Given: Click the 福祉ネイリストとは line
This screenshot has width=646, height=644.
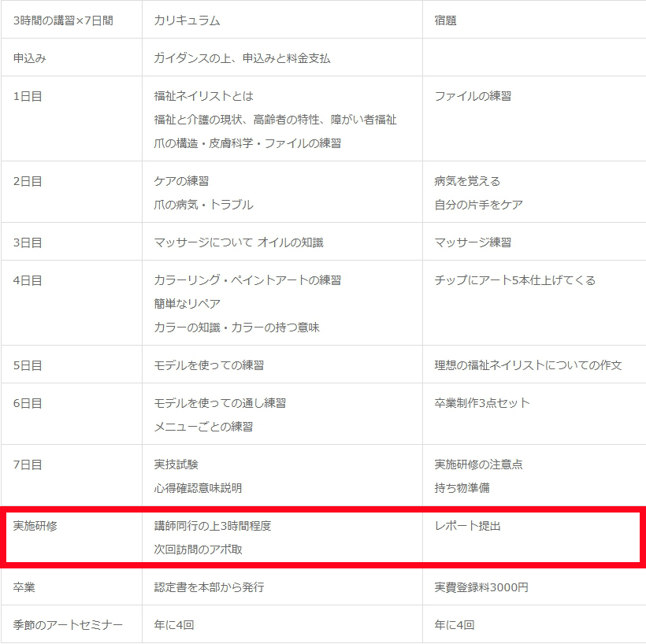Looking at the screenshot, I should (x=204, y=96).
